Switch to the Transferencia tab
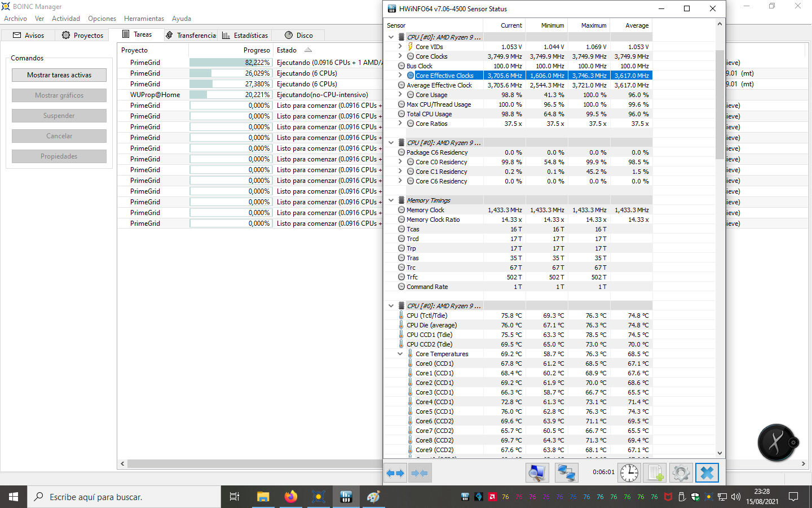This screenshot has height=508, width=812. [191, 35]
